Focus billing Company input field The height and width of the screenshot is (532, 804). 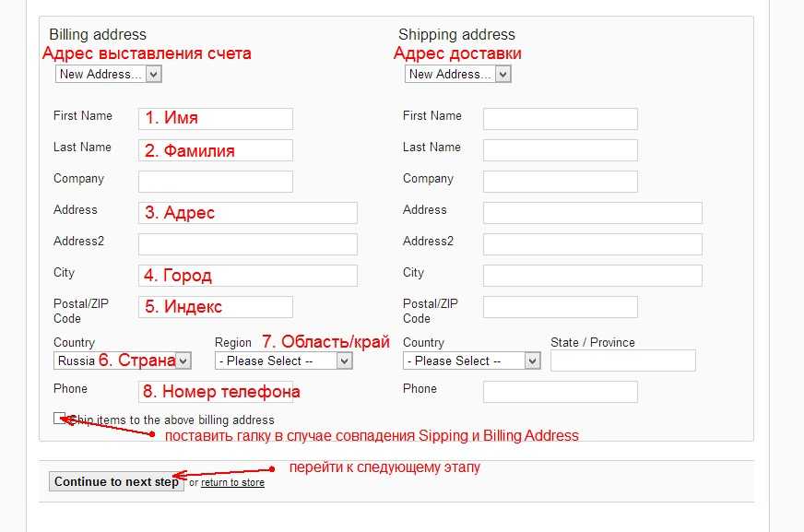click(x=215, y=182)
